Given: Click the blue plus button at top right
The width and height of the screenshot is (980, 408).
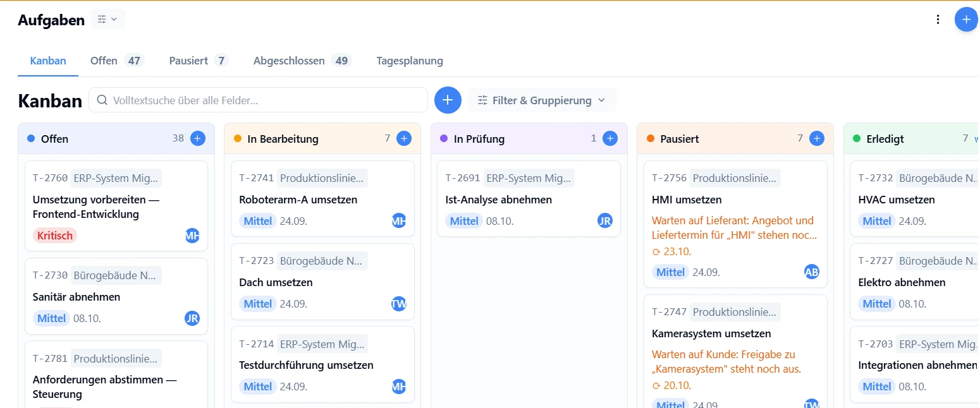Looking at the screenshot, I should click(x=966, y=20).
